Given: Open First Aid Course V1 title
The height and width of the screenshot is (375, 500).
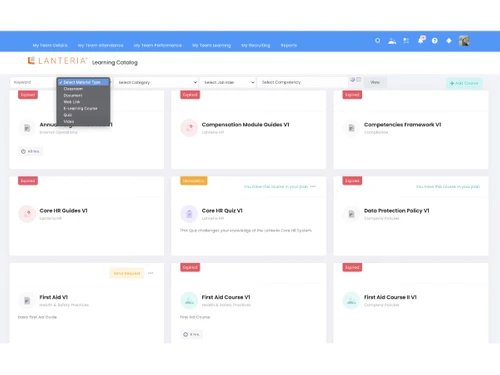Looking at the screenshot, I should (226, 297).
